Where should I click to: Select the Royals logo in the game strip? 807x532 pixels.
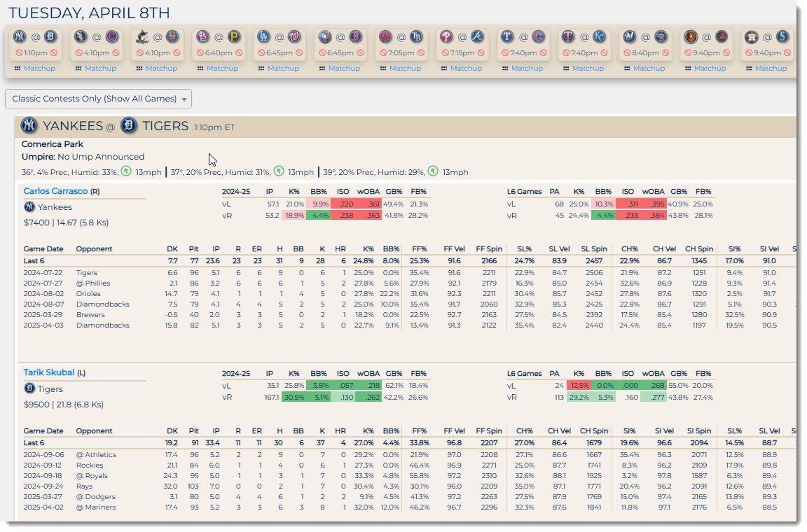pyautogui.click(x=600, y=36)
